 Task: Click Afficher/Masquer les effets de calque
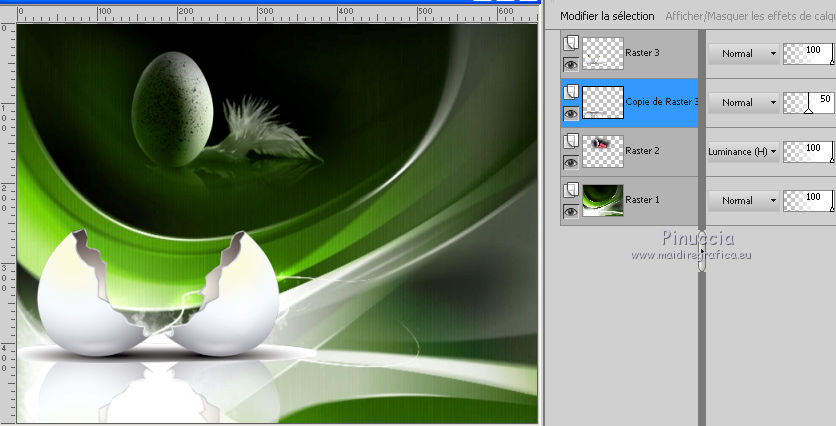pos(750,16)
